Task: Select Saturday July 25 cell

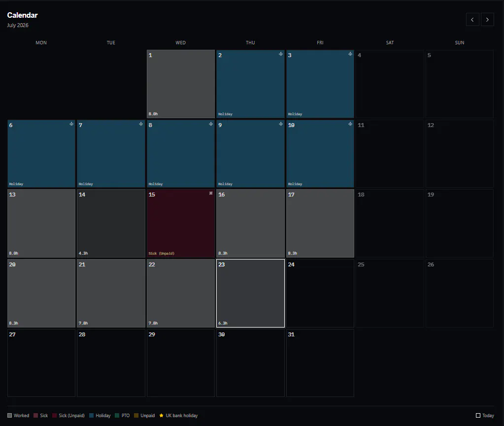Action: tap(390, 294)
